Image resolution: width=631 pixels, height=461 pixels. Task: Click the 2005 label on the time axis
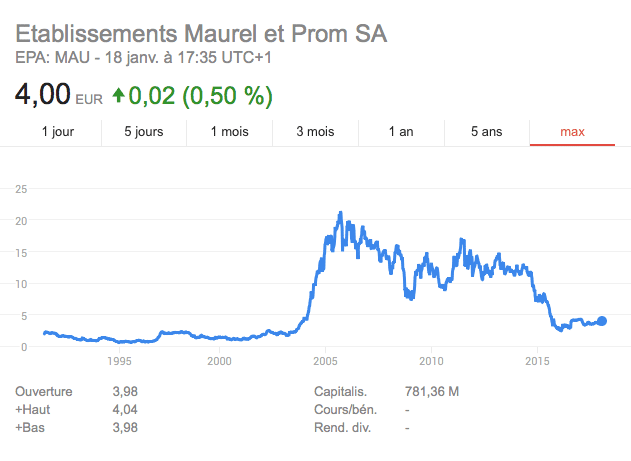tap(325, 361)
